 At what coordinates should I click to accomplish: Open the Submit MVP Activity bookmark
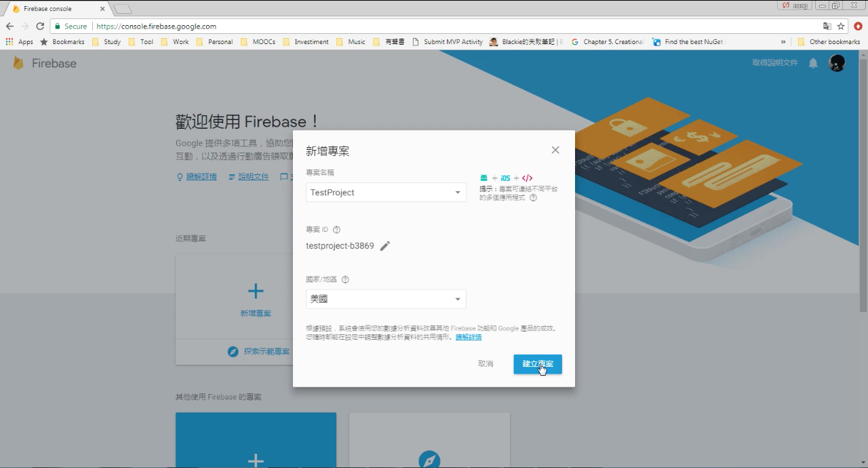(x=448, y=42)
